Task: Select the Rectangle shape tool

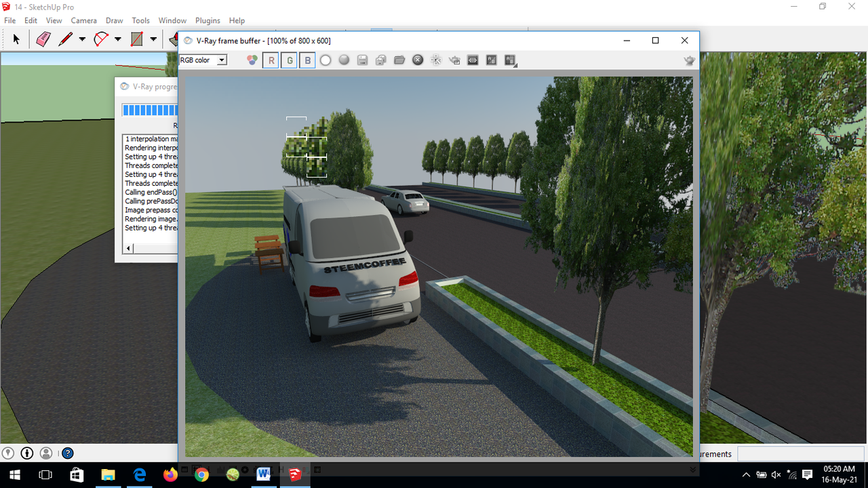Action: pyautogui.click(x=137, y=39)
